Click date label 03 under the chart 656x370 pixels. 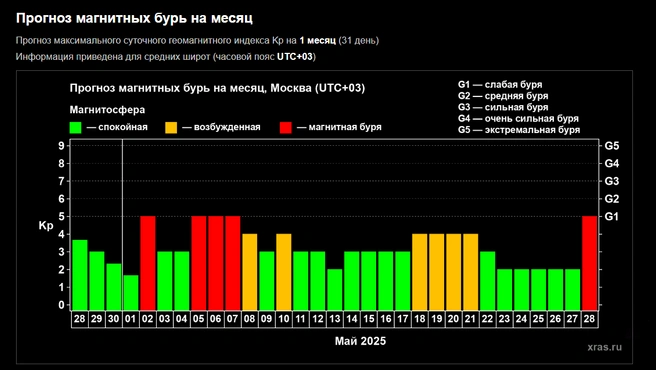tap(164, 319)
